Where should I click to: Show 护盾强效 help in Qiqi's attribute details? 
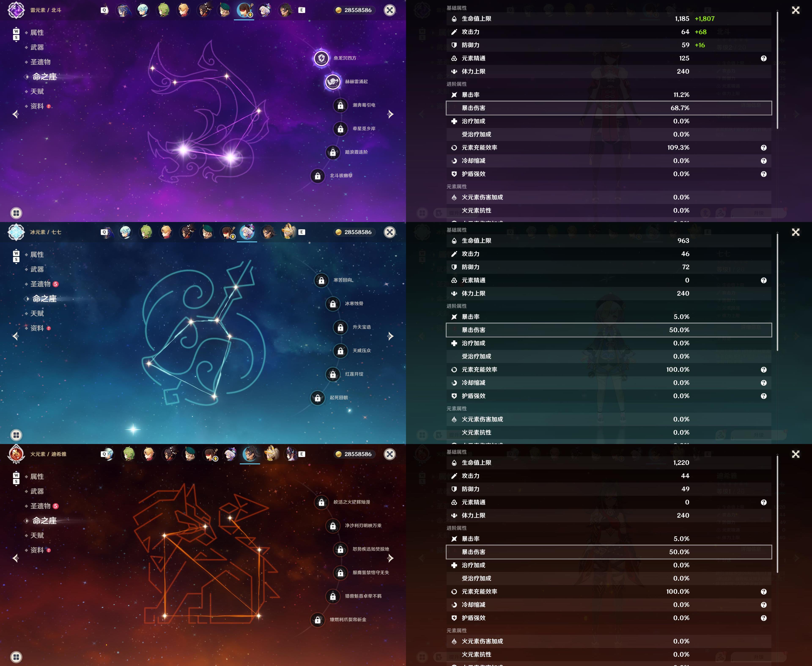(x=764, y=396)
